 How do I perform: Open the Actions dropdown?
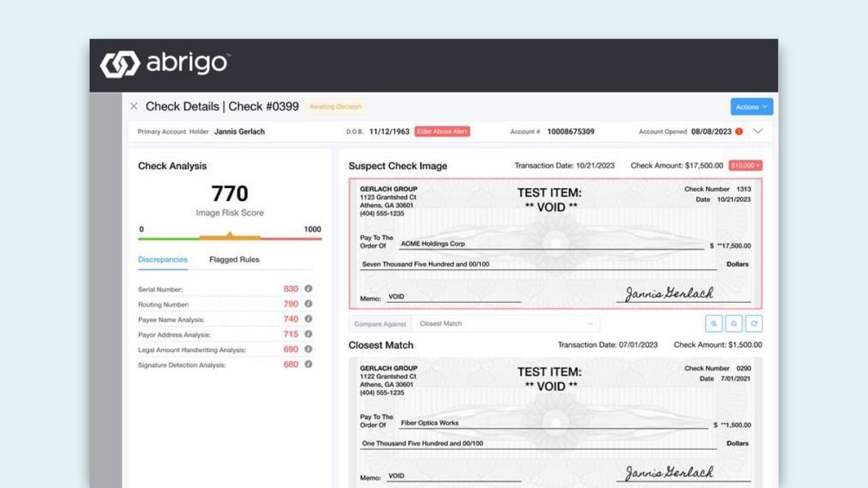tap(751, 106)
